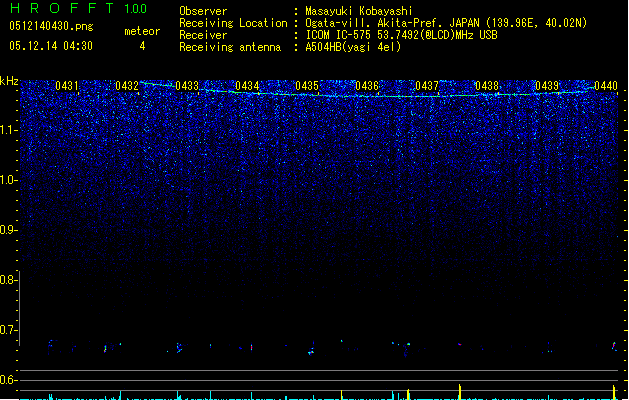Screen dimensions: 629x400
Task: Click the 0438 time marker
Action: pos(487,86)
